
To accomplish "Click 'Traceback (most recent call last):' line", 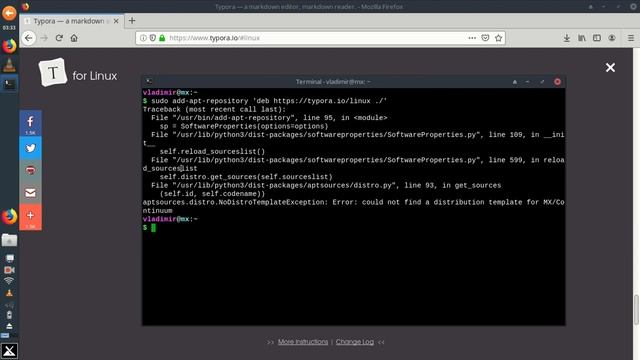I will 214,109.
